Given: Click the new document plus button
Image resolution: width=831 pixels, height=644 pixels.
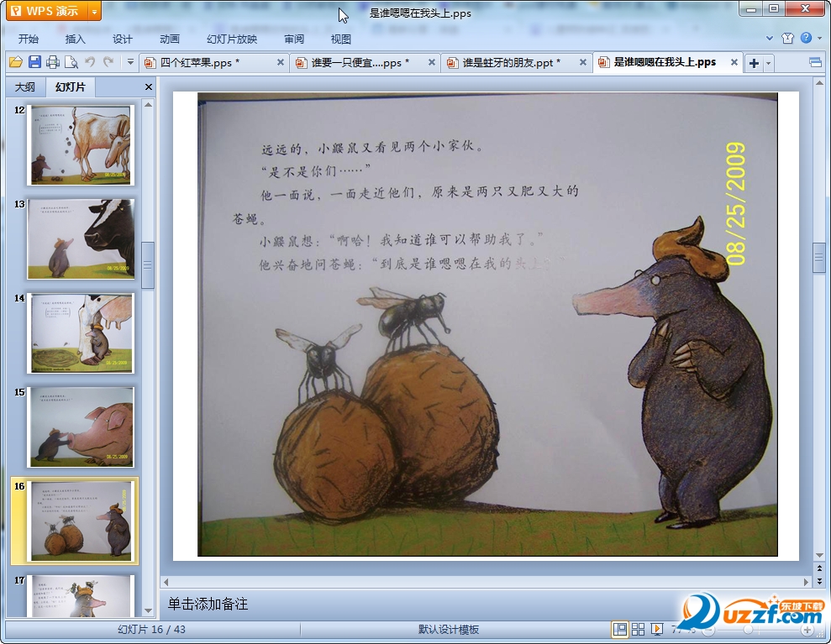Looking at the screenshot, I should [x=753, y=64].
